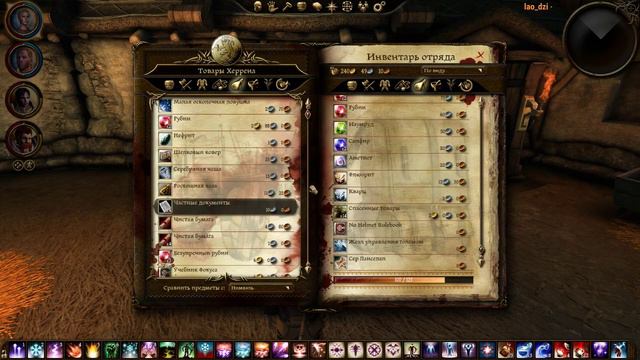
Task: Open the compass star icon in top menu
Action: pyautogui.click(x=332, y=7)
